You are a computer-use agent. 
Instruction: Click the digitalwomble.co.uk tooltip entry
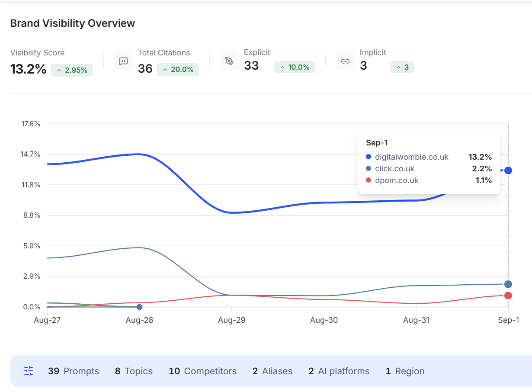[429, 157]
